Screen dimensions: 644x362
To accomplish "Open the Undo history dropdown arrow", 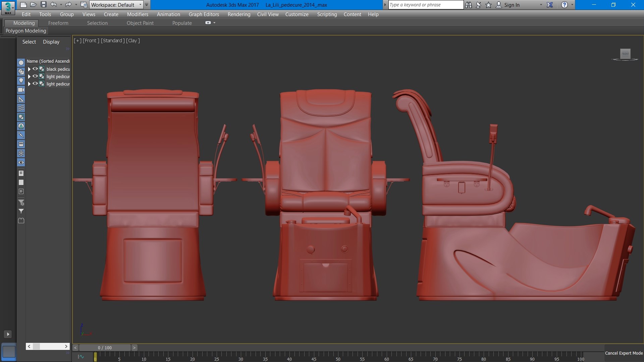I will pyautogui.click(x=61, y=5).
